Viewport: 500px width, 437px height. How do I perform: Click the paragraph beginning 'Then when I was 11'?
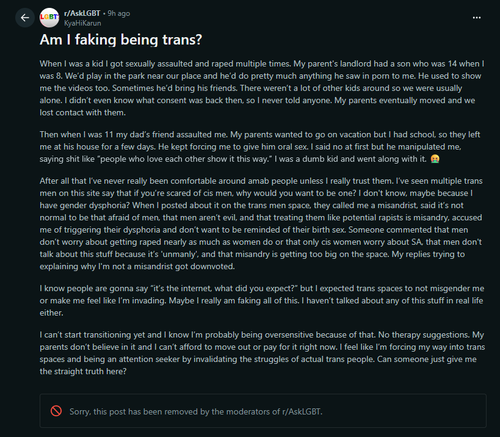pos(260,147)
